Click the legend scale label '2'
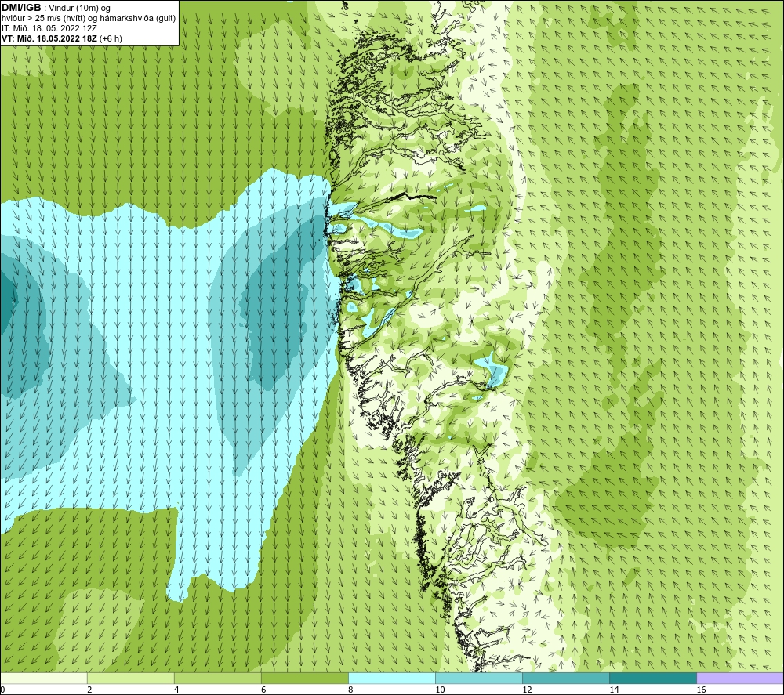 pos(89,690)
